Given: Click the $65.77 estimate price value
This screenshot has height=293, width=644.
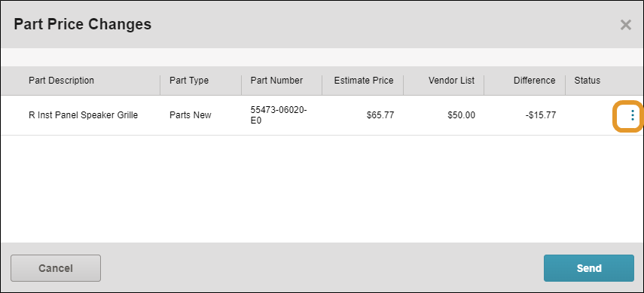Looking at the screenshot, I should click(x=380, y=115).
